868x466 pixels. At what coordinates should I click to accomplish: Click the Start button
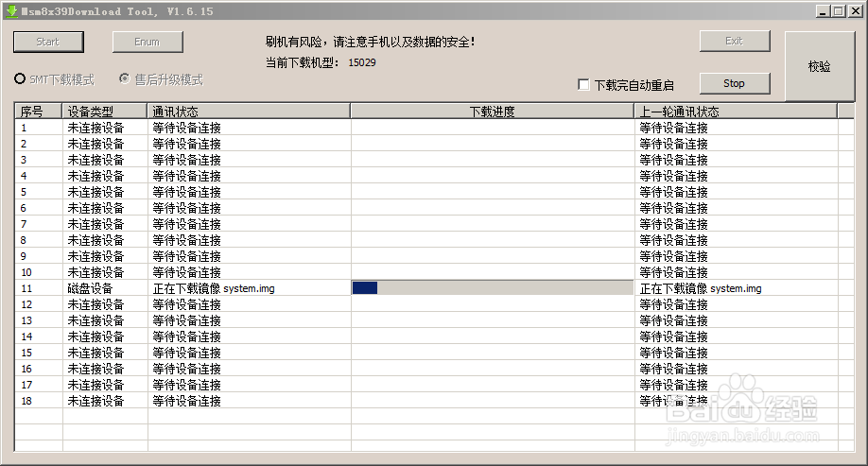[x=48, y=42]
